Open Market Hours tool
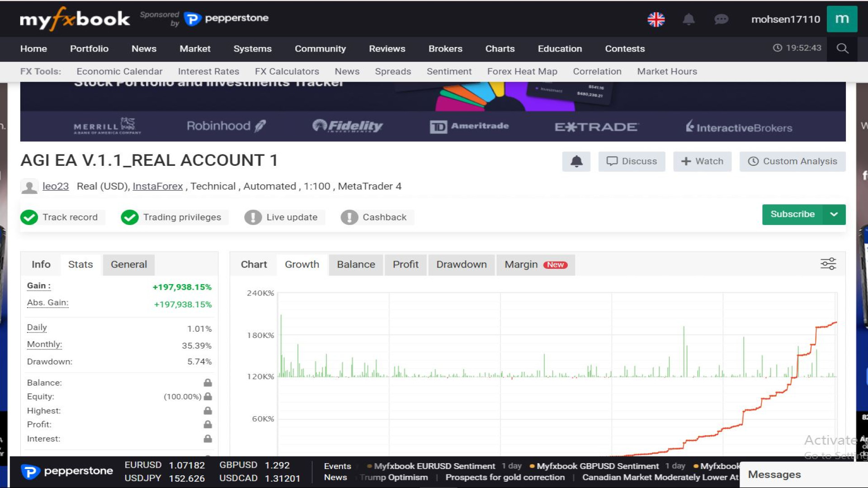The height and width of the screenshot is (488, 868). click(x=667, y=71)
